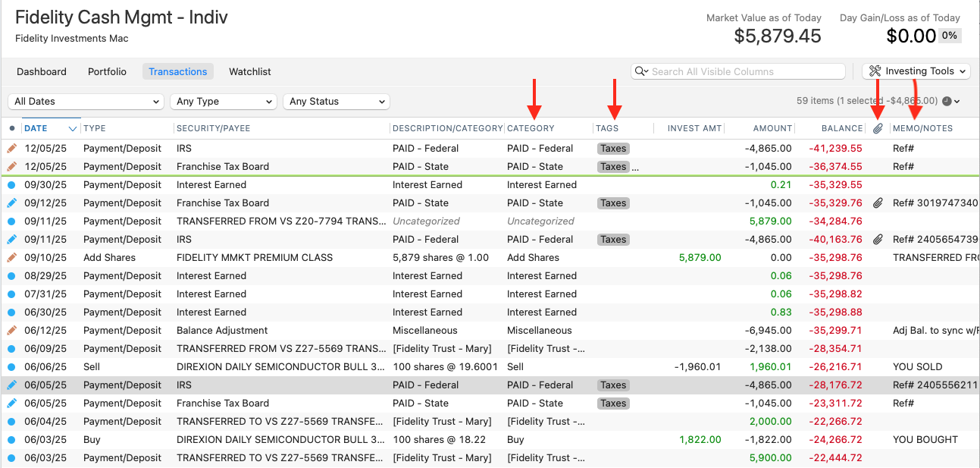Click Taxes tag on 09/11/25 IRS row

(613, 240)
